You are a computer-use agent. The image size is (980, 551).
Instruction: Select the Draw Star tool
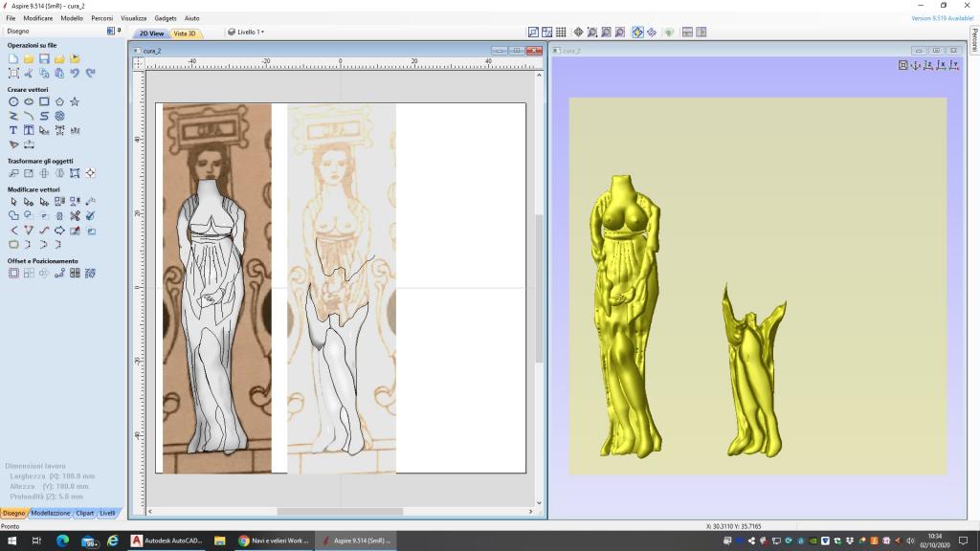point(75,101)
